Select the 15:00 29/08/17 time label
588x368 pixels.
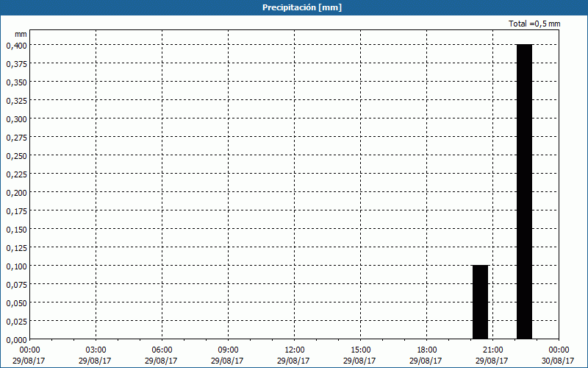point(359,355)
